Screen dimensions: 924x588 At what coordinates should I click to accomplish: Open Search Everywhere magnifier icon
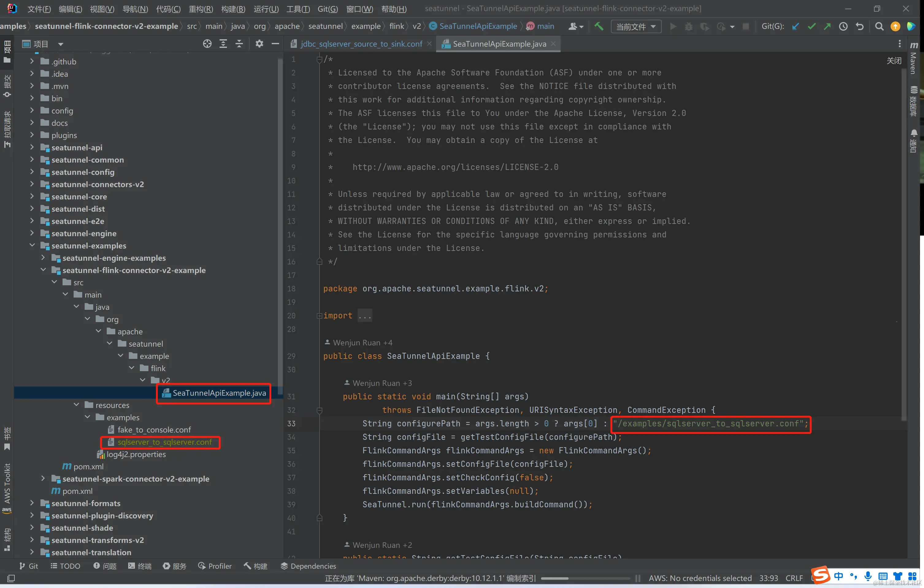click(879, 26)
